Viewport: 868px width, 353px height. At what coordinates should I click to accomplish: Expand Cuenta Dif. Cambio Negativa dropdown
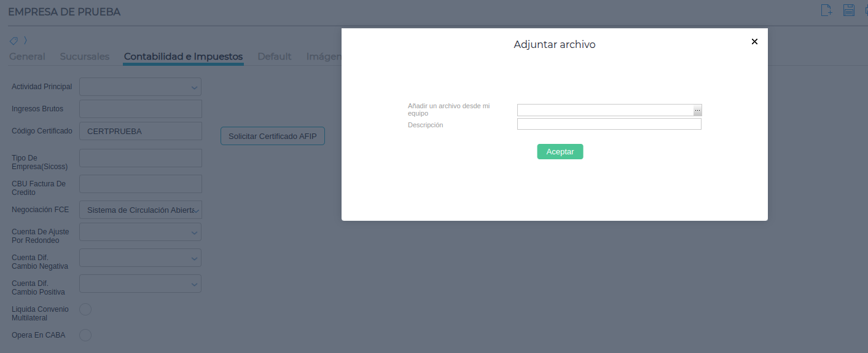pos(141,258)
